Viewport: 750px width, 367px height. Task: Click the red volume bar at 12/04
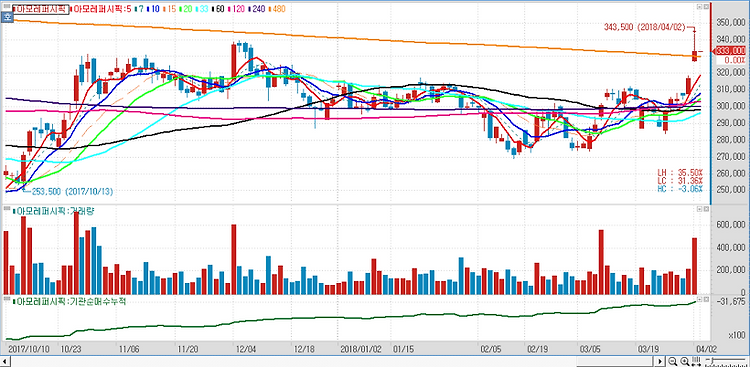click(x=233, y=259)
